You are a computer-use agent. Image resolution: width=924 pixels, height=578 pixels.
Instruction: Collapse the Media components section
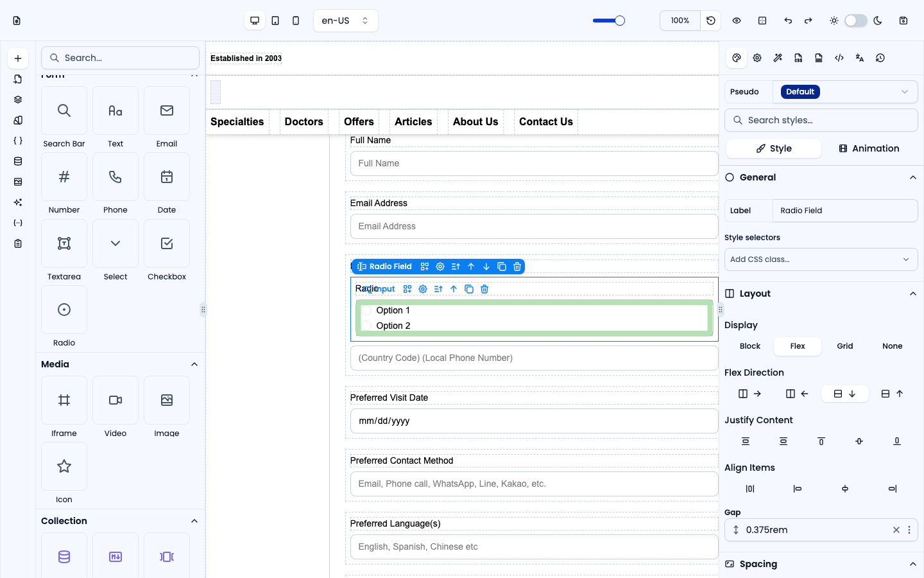(x=194, y=364)
